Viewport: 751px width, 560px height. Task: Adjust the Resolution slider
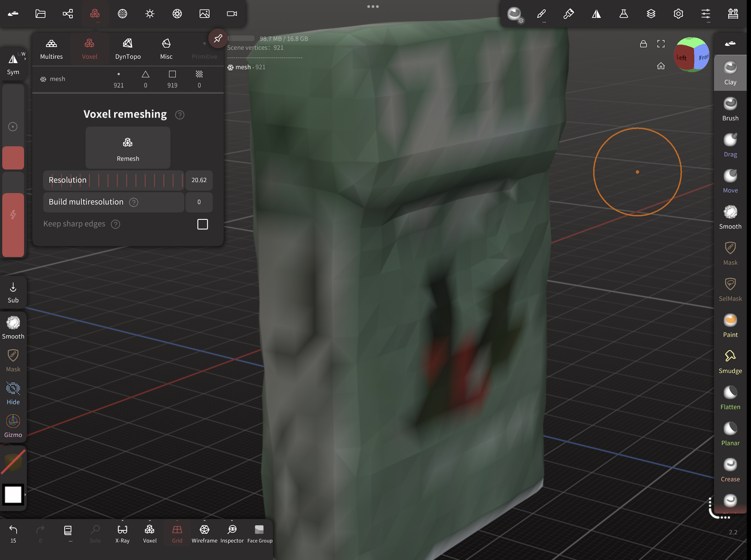tap(114, 180)
